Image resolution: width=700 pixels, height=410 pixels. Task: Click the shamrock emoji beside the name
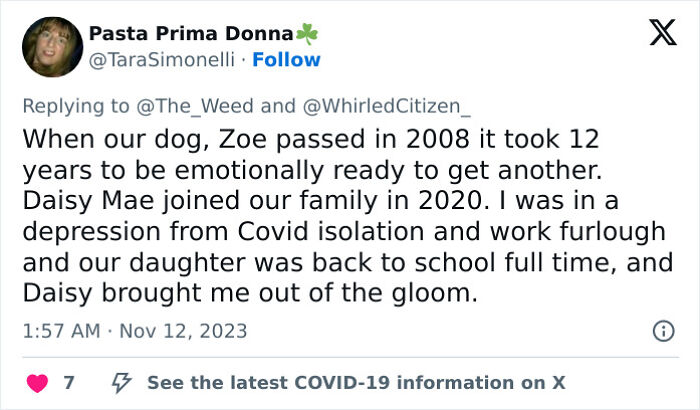(x=307, y=33)
